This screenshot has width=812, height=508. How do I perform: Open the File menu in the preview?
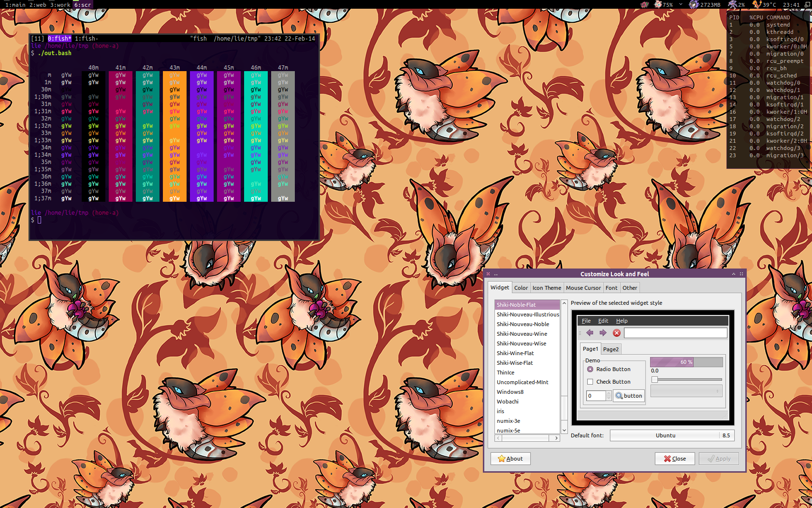click(x=586, y=321)
